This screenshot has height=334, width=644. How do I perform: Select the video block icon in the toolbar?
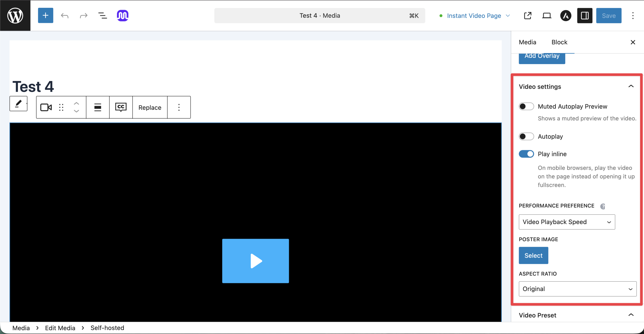pyautogui.click(x=46, y=107)
